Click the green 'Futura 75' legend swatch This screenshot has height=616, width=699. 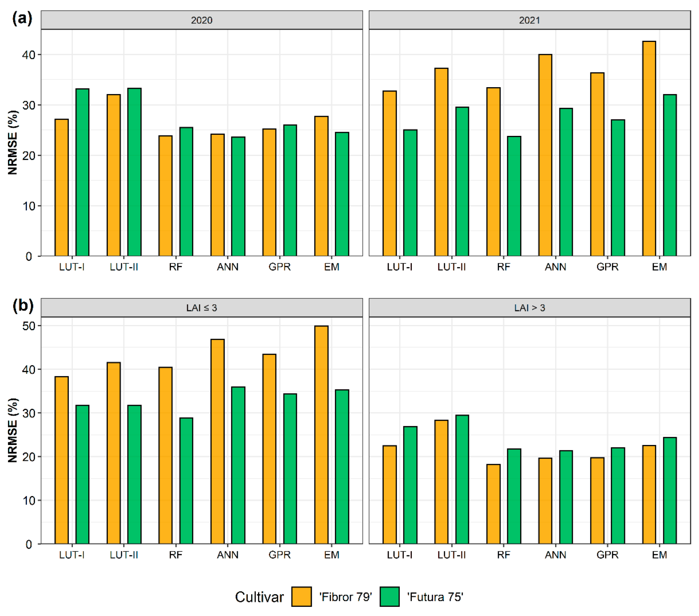[x=389, y=596]
